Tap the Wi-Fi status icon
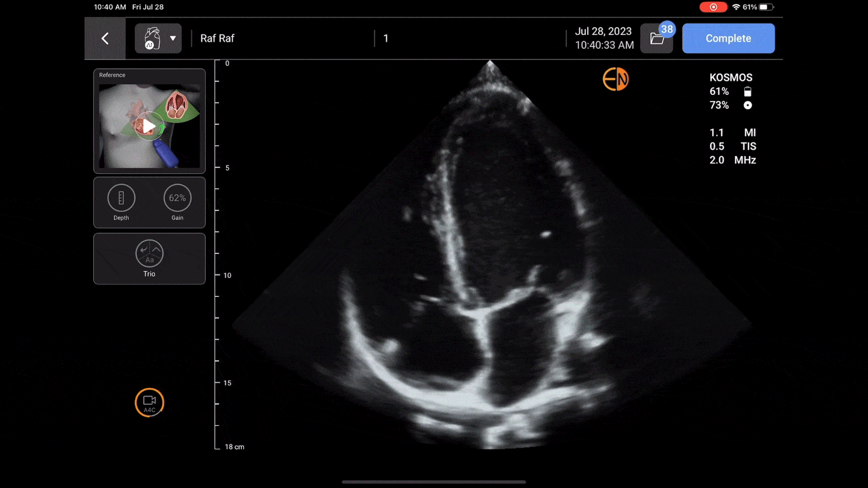Image resolution: width=868 pixels, height=488 pixels. [x=736, y=7]
